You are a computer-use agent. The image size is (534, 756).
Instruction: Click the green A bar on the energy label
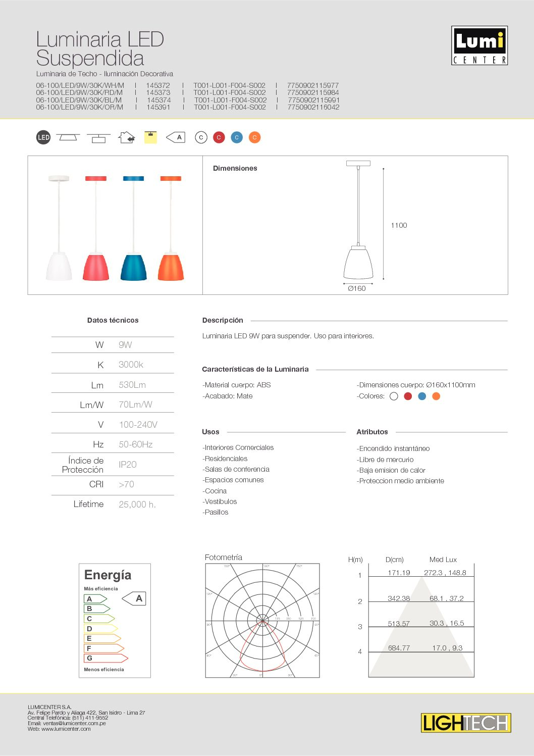pyautogui.click(x=95, y=599)
